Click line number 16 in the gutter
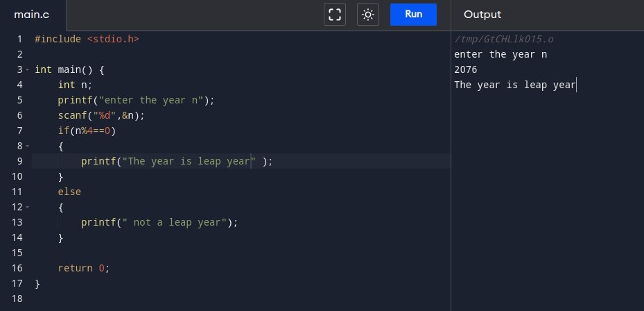Viewport: 644px width, 311px height. [x=17, y=268]
